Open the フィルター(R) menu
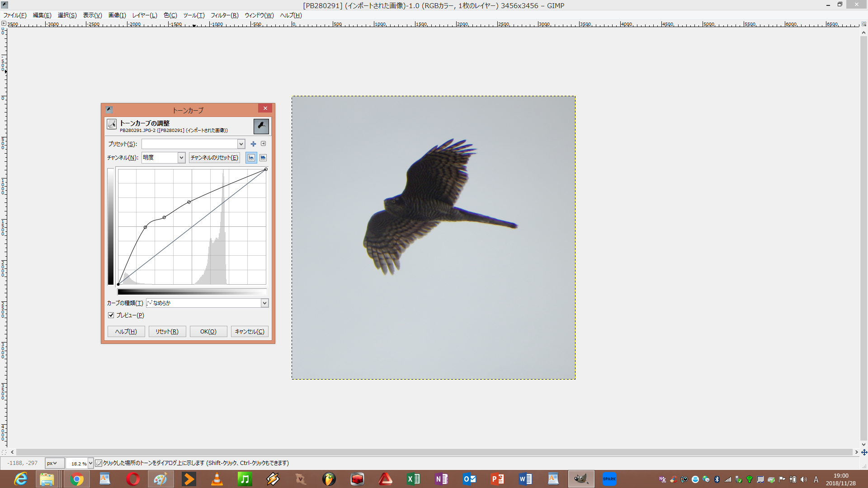Screen dimensions: 868x488 (224, 15)
